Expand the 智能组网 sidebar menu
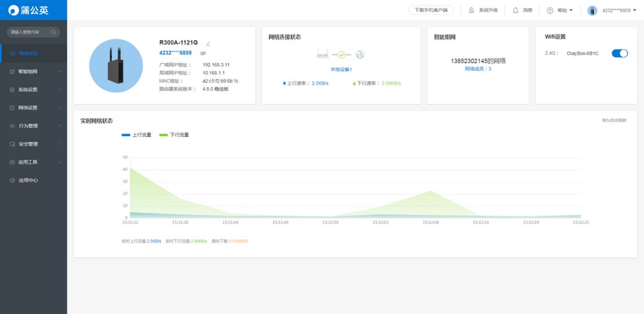 coord(33,71)
